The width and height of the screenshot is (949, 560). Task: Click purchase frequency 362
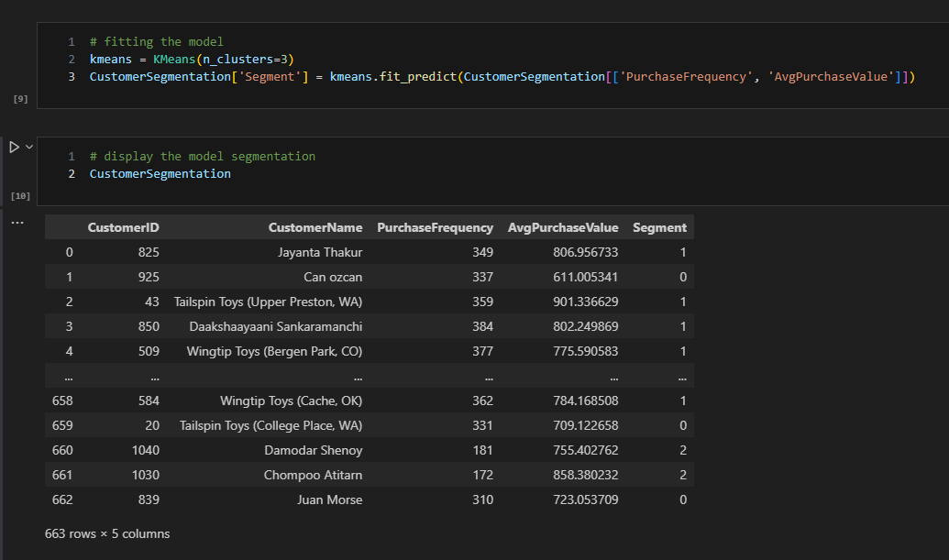pos(483,401)
